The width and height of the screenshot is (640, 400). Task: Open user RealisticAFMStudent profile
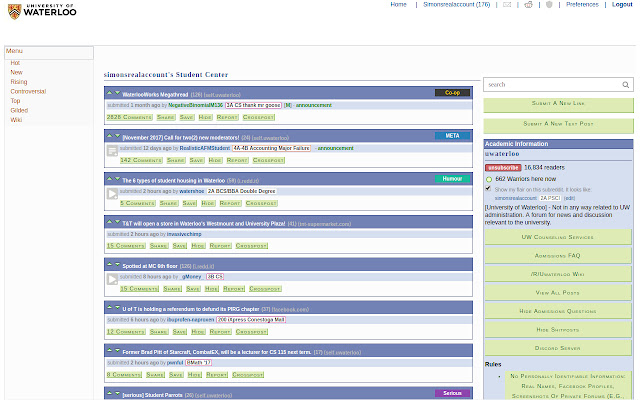(x=205, y=148)
